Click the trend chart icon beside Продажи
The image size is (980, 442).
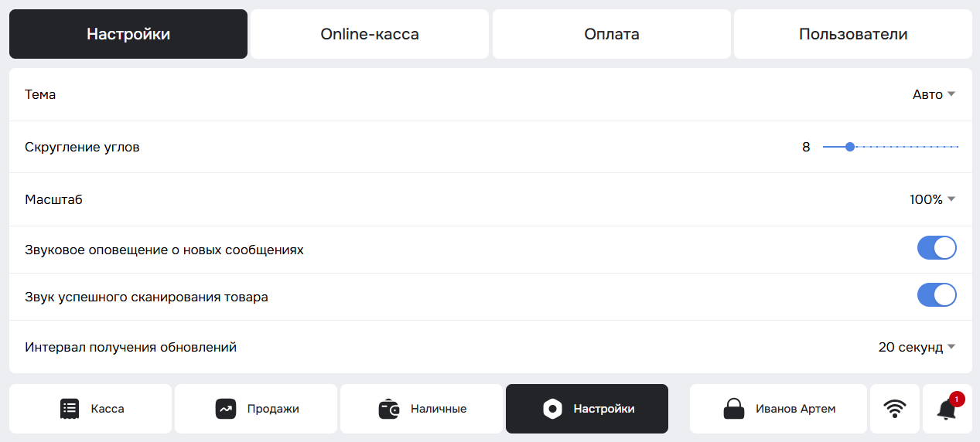pyautogui.click(x=226, y=409)
